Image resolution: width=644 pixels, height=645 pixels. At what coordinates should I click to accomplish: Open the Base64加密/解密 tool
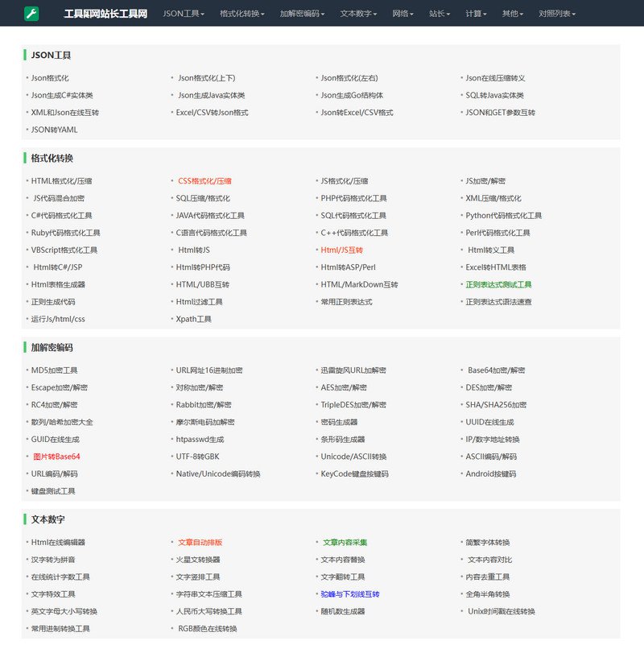point(497,370)
